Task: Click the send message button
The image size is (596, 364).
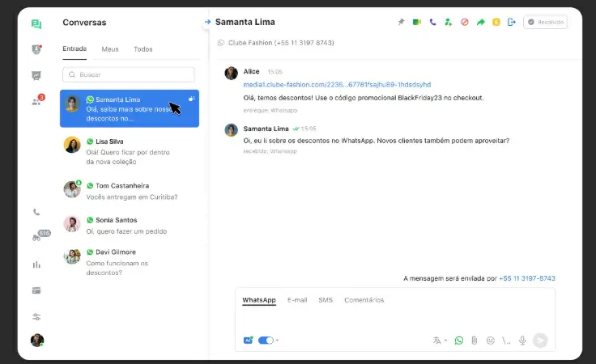Action: 540,341
